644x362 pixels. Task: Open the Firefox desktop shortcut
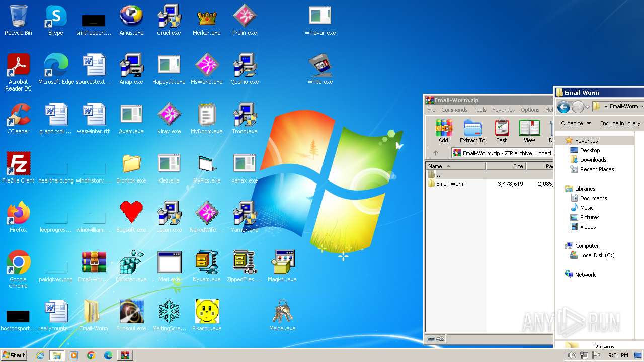[18, 217]
